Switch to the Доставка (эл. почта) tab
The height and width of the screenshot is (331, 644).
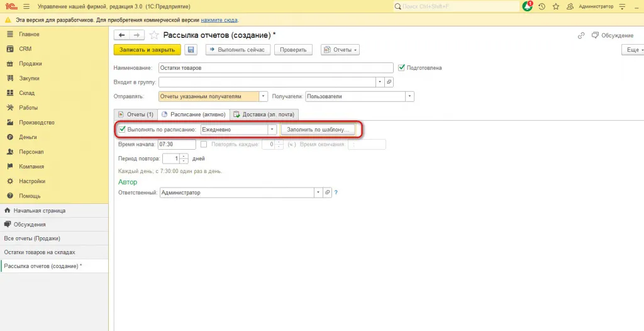(x=264, y=115)
